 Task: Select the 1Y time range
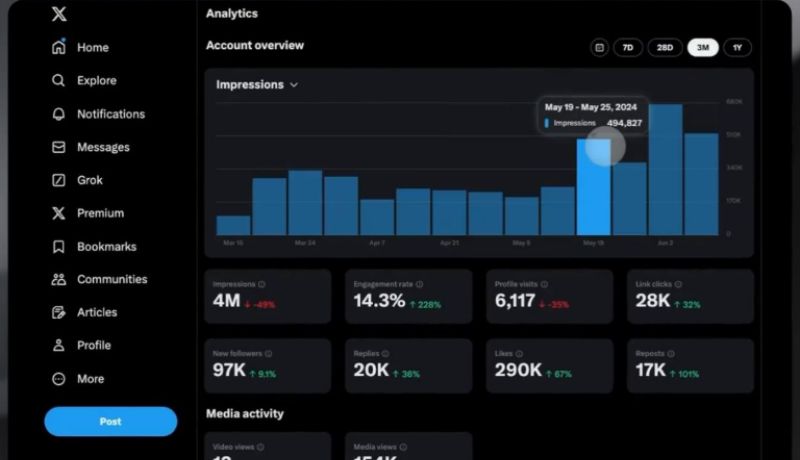737,47
